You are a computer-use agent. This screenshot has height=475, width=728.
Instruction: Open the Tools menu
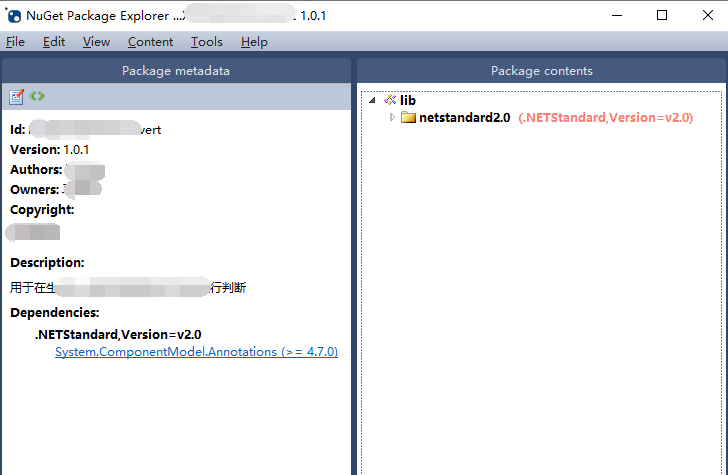[x=207, y=42]
